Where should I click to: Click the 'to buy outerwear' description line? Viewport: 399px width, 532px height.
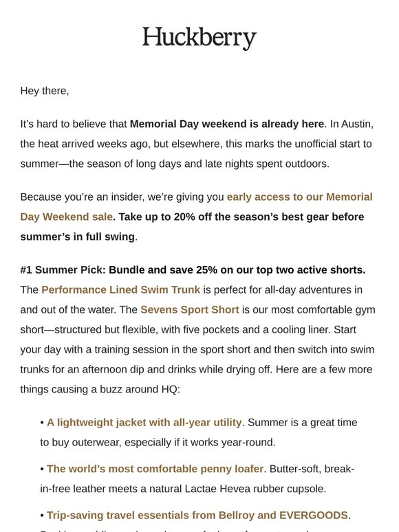coord(158,443)
